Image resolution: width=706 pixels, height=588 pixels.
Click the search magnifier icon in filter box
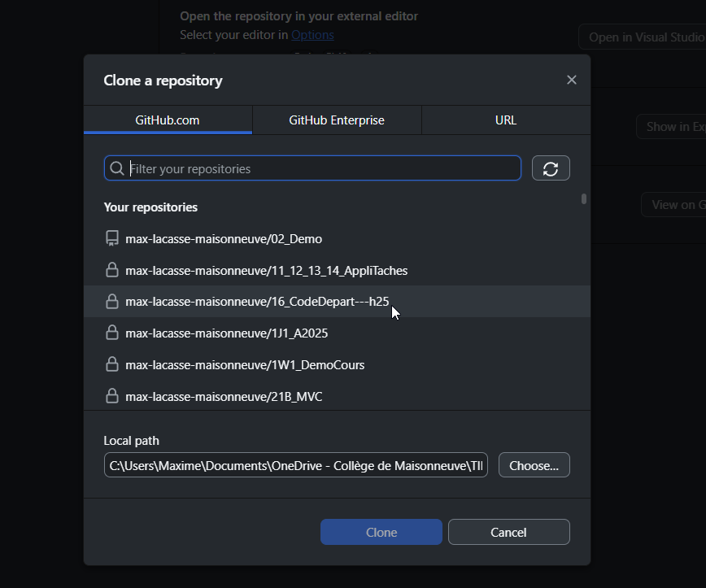click(x=116, y=168)
